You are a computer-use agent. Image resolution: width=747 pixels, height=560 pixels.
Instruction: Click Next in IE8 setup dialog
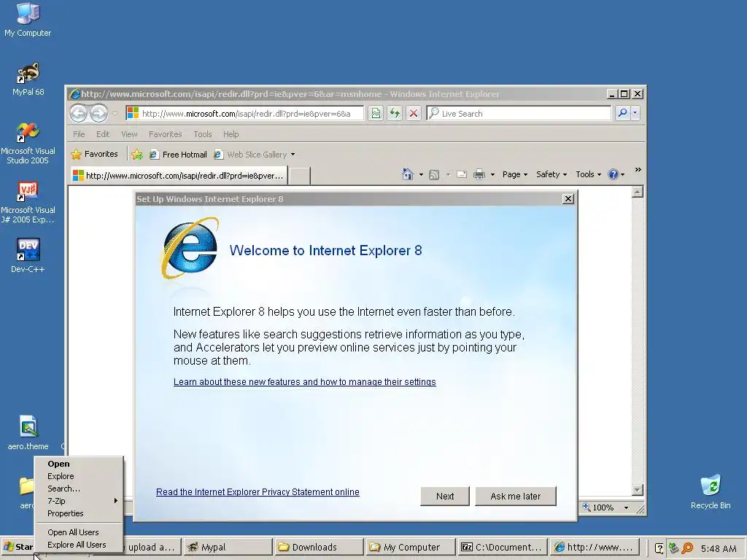point(445,496)
